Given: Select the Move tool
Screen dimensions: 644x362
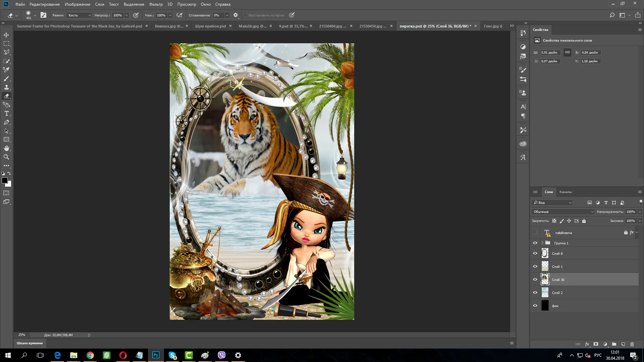Looking at the screenshot, I should coord(6,35).
